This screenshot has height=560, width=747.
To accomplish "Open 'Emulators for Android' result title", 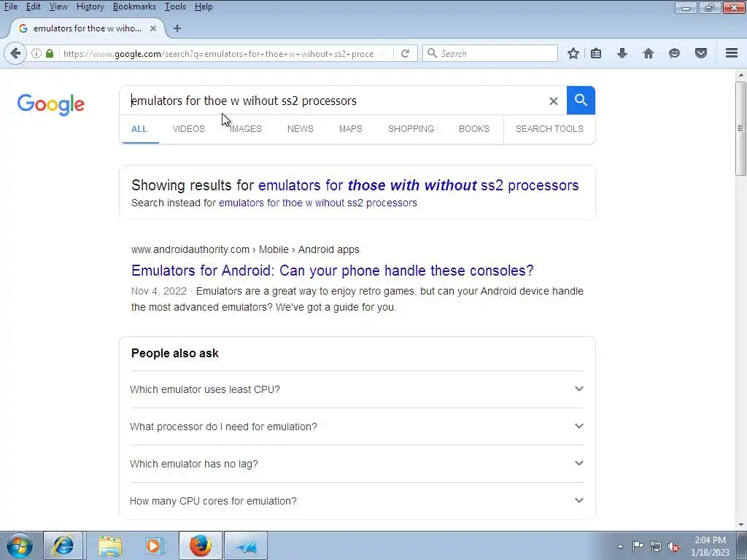I will [333, 271].
